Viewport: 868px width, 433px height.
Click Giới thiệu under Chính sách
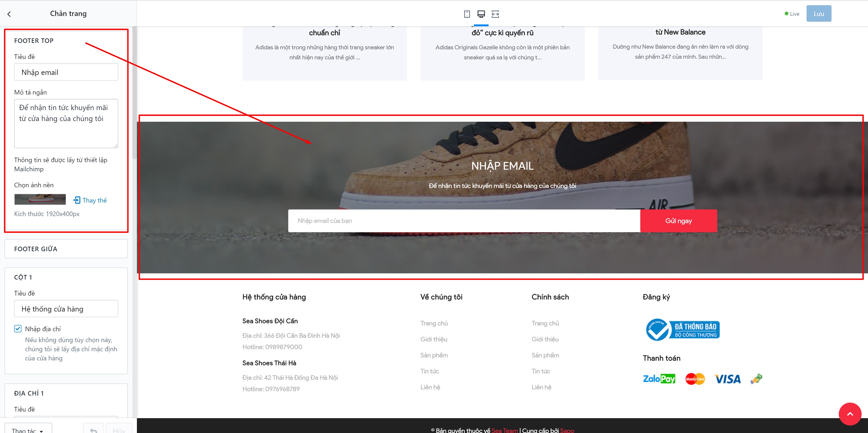pyautogui.click(x=545, y=339)
